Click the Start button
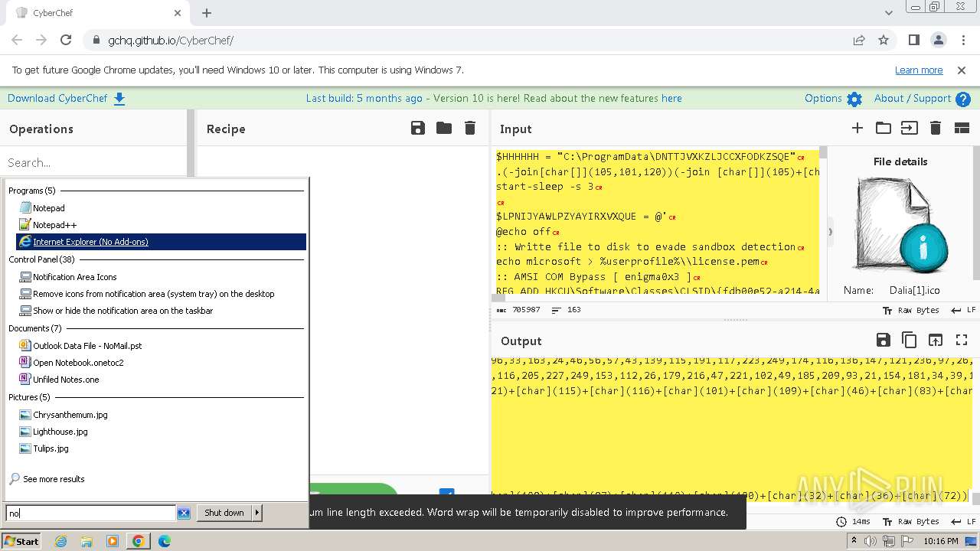The height and width of the screenshot is (551, 980). point(21,541)
